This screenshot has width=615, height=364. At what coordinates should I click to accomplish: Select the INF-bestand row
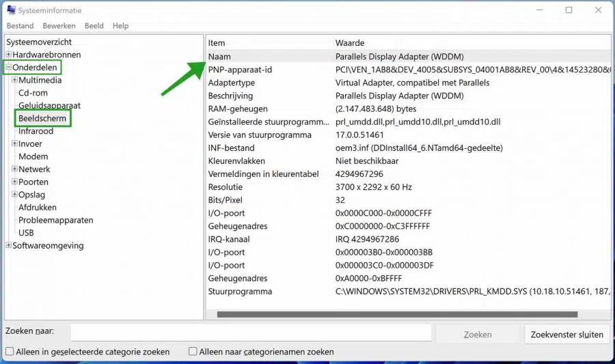(x=409, y=148)
